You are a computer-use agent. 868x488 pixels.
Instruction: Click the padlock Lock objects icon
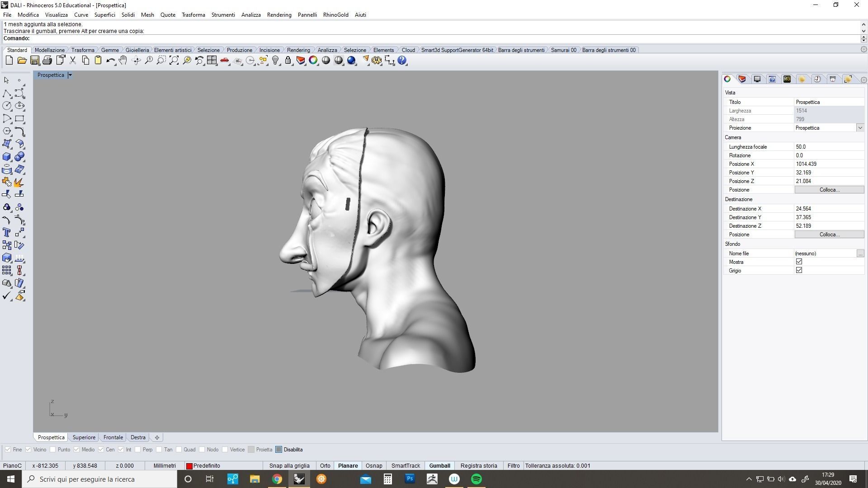288,61
